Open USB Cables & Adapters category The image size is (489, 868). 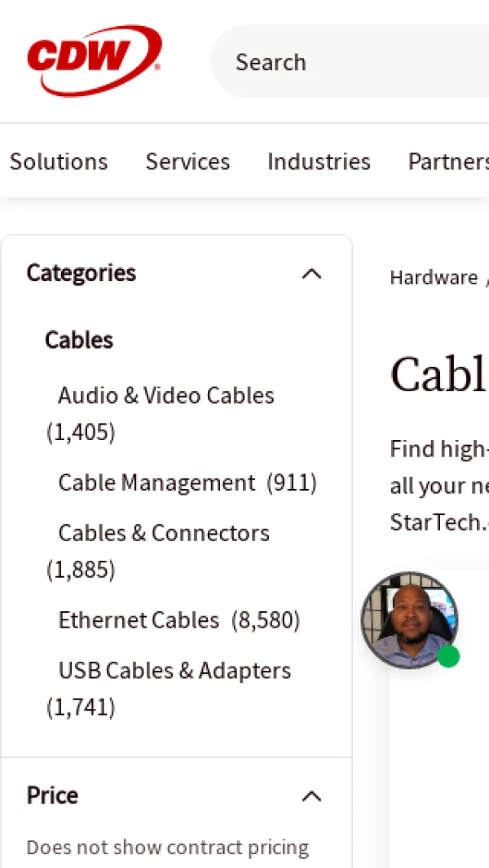coord(174,671)
